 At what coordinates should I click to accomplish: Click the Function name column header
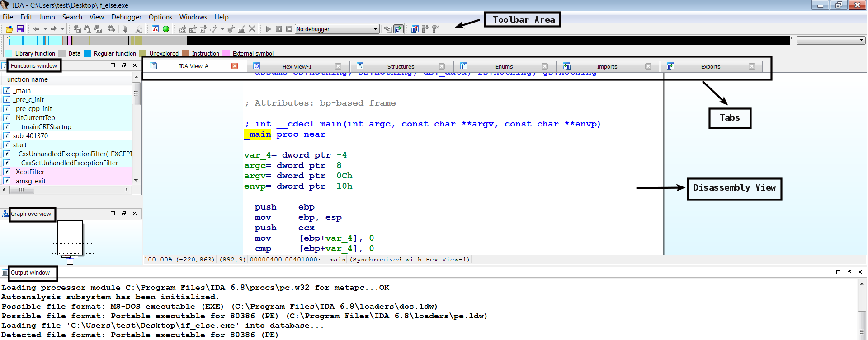26,79
